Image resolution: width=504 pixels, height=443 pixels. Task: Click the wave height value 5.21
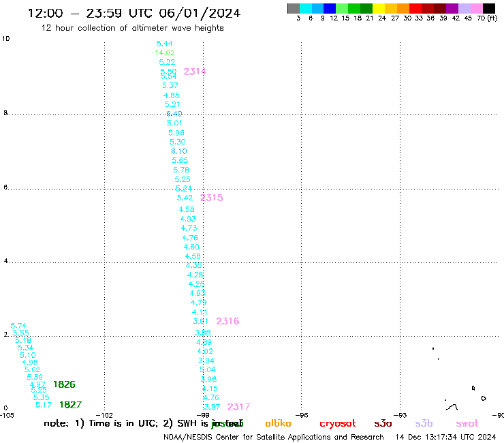172,104
